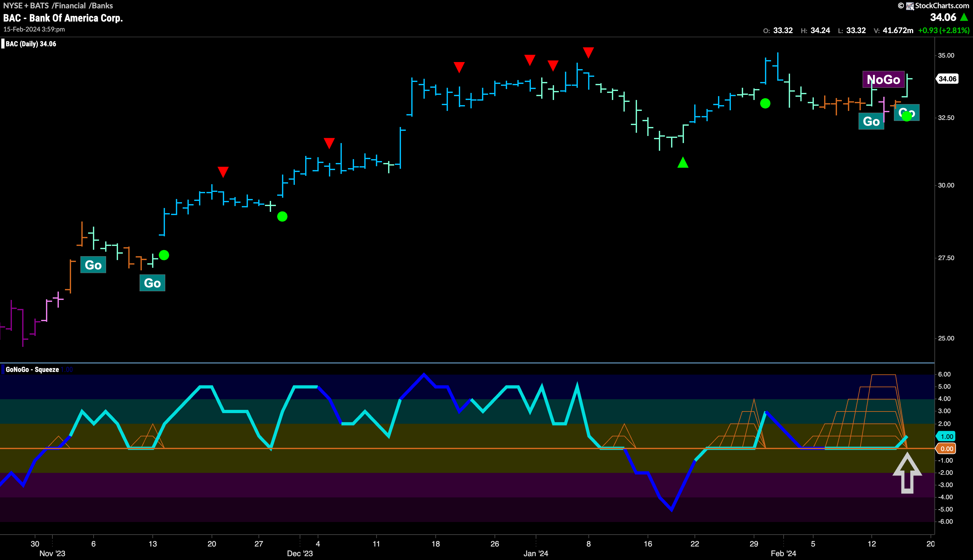
Task: Click the Jan '24 date axis label
Action: pyautogui.click(x=536, y=554)
